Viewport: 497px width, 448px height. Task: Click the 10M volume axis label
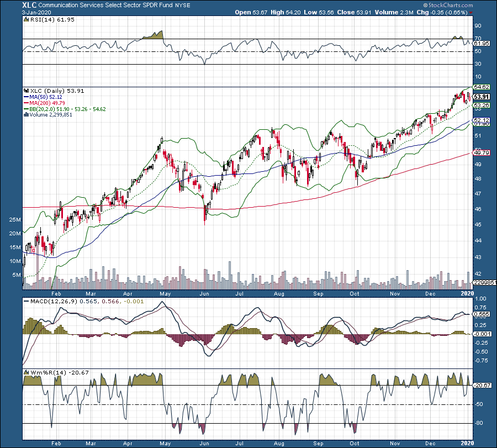pyautogui.click(x=15, y=261)
